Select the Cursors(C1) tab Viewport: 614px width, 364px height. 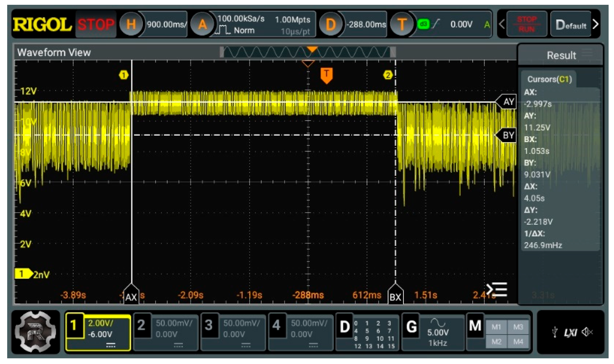click(x=549, y=79)
